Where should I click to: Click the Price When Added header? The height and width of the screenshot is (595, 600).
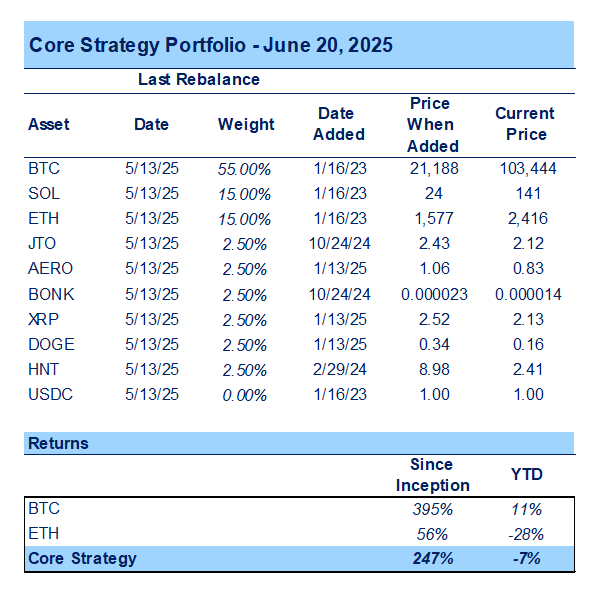pyautogui.click(x=430, y=124)
